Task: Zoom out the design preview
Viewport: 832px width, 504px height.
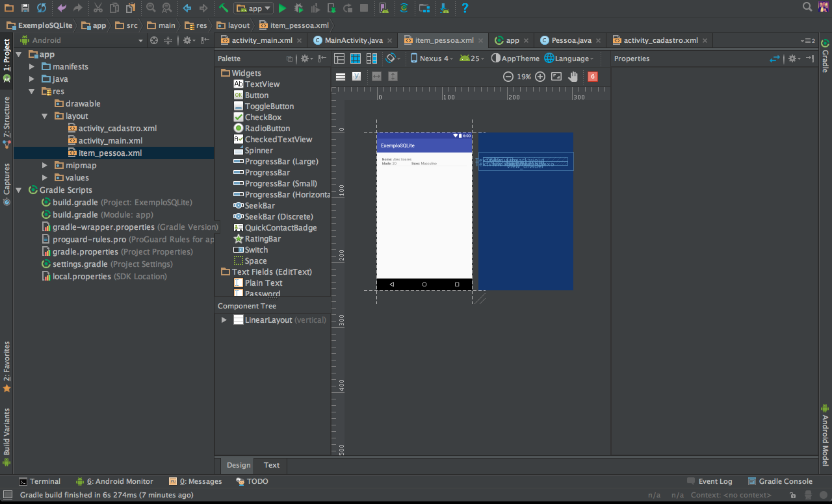Action: click(508, 77)
